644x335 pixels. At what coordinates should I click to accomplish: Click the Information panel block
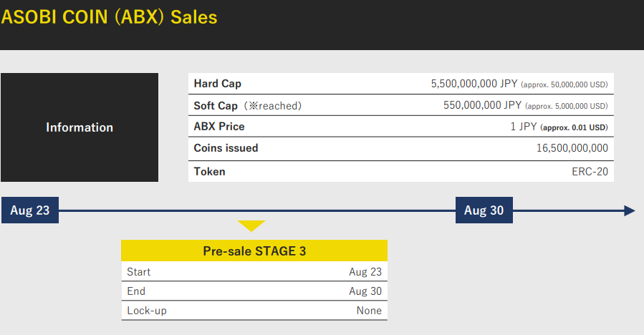point(80,127)
